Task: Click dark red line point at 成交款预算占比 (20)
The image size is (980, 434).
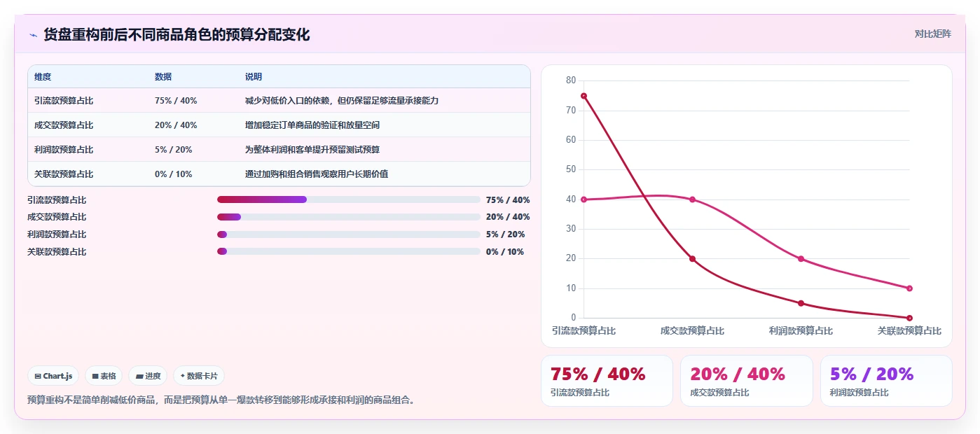Action: (x=692, y=259)
